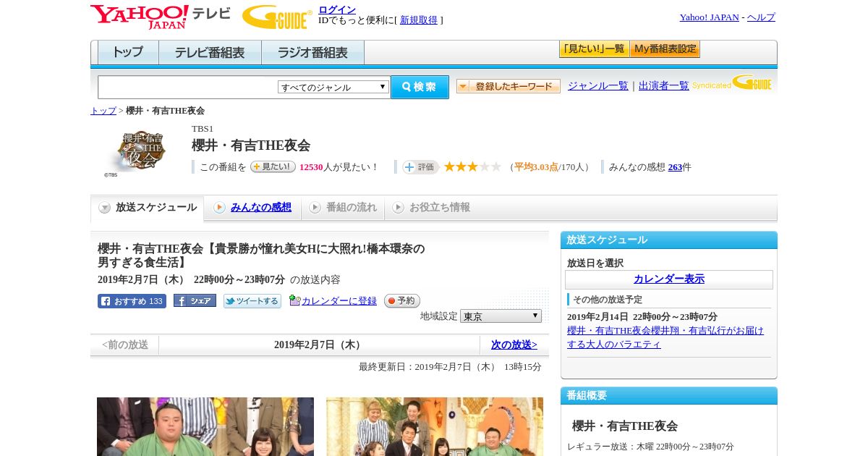Click the 平均3.03点 rating text

pos(536,167)
